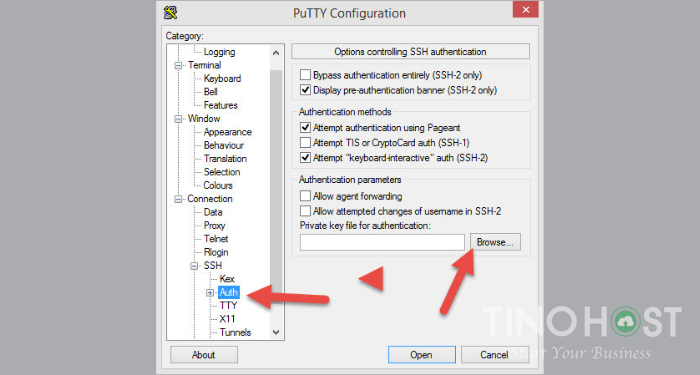
Task: Cancel the configuration dialog
Action: [x=494, y=355]
